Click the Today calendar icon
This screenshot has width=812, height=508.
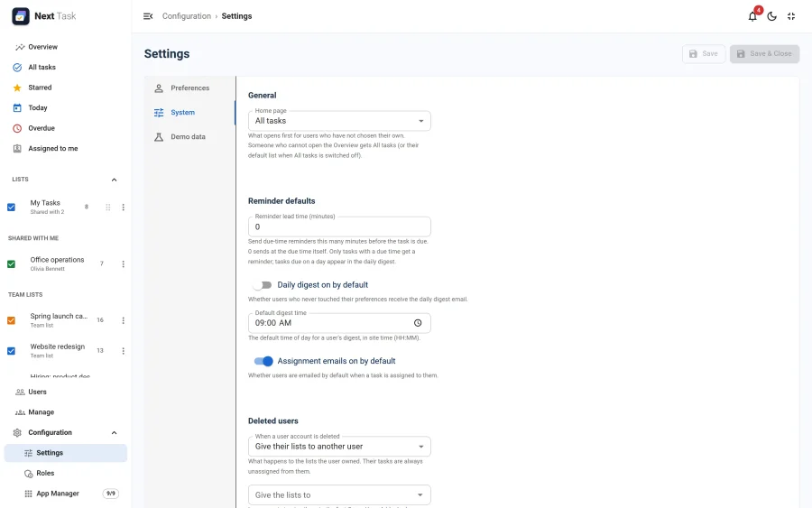click(x=17, y=107)
